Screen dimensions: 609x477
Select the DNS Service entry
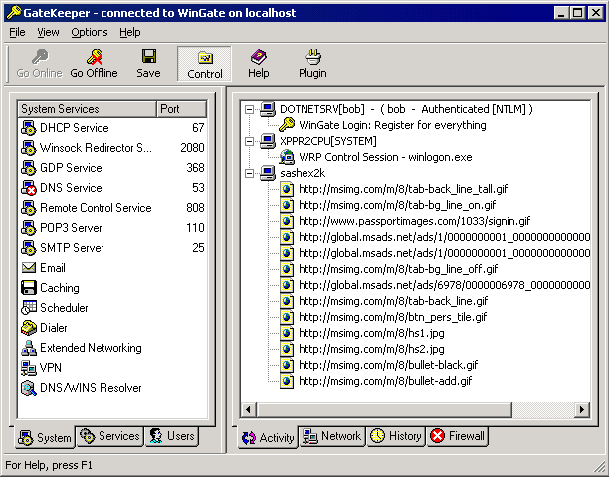pos(70,188)
